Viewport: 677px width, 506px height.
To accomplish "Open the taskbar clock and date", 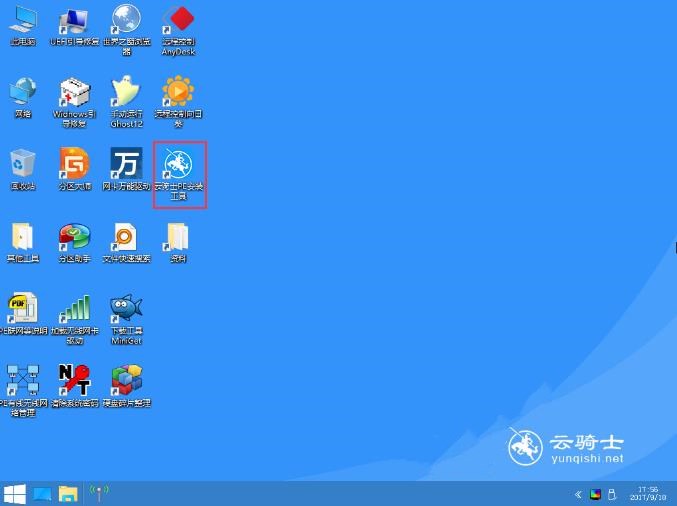I will tap(648, 493).
